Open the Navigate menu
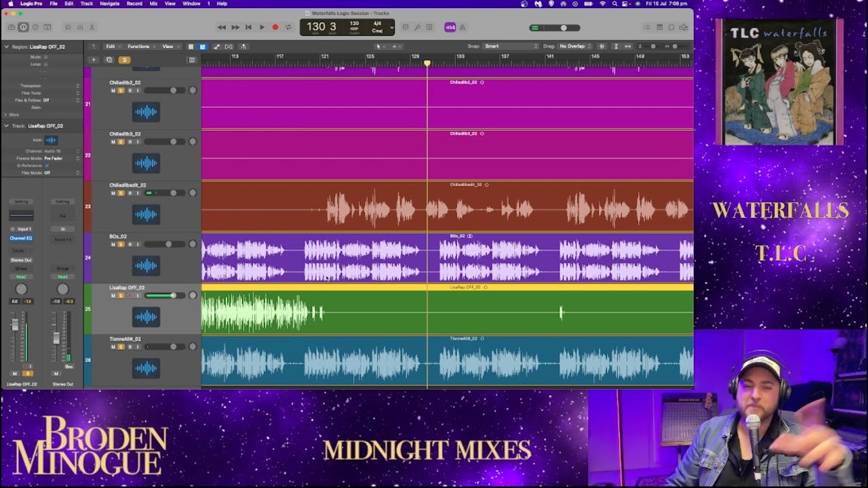This screenshot has width=868, height=488. 110,3
